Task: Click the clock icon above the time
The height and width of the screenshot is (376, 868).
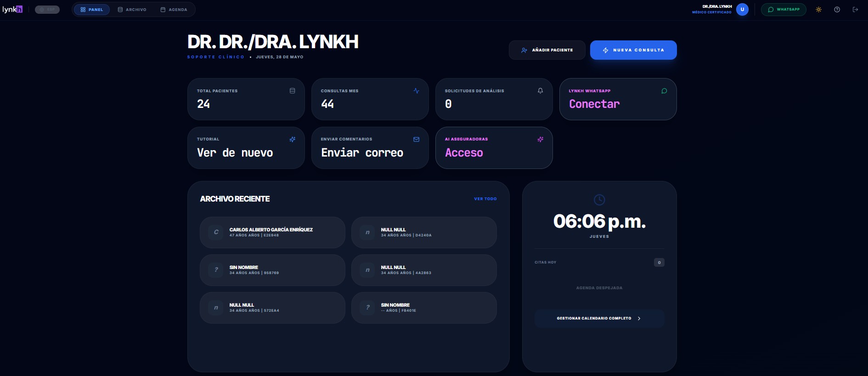Action: pyautogui.click(x=599, y=200)
